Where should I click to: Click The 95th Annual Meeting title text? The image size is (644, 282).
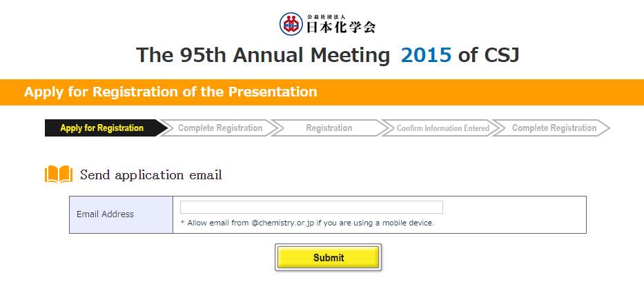click(x=263, y=55)
